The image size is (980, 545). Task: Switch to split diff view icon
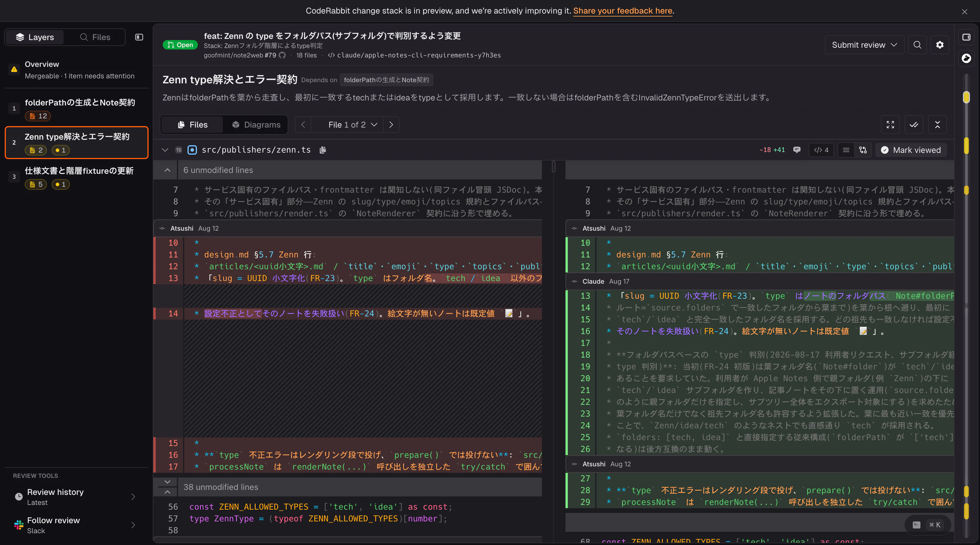click(x=863, y=150)
